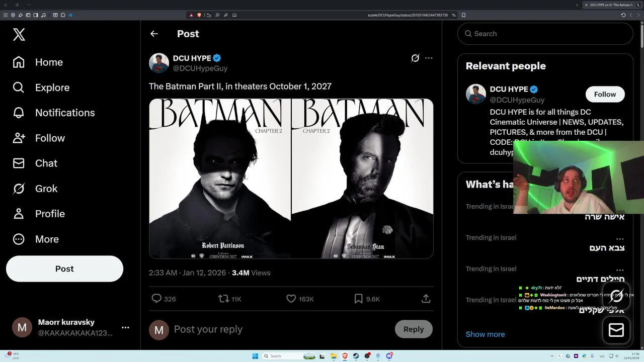Viewport: 644px width, 362px height.
Task: Open Sebastian Stan poster image
Action: (x=363, y=178)
